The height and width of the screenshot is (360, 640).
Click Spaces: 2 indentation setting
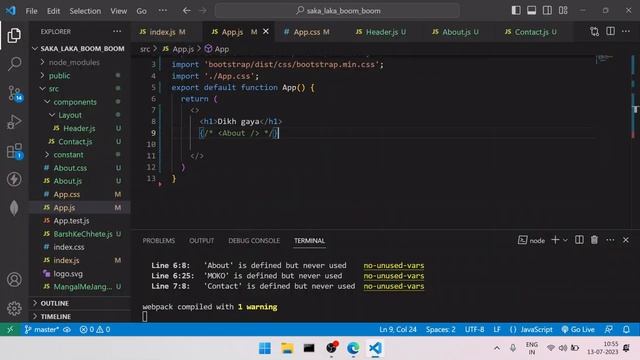pyautogui.click(x=440, y=329)
